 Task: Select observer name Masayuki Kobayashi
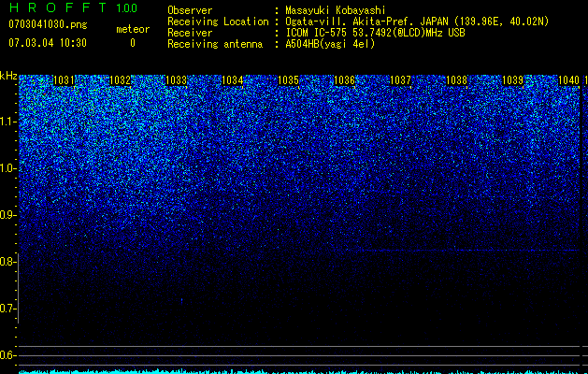pyautogui.click(x=336, y=10)
